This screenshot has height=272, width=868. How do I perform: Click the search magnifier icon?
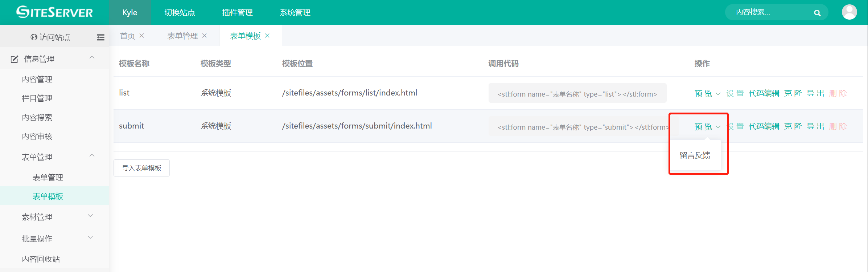click(817, 13)
